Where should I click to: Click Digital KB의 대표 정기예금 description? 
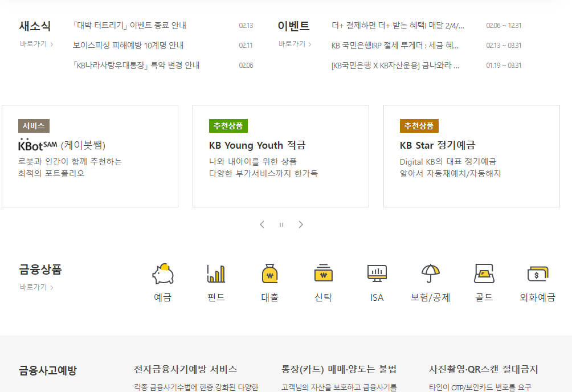click(x=448, y=161)
